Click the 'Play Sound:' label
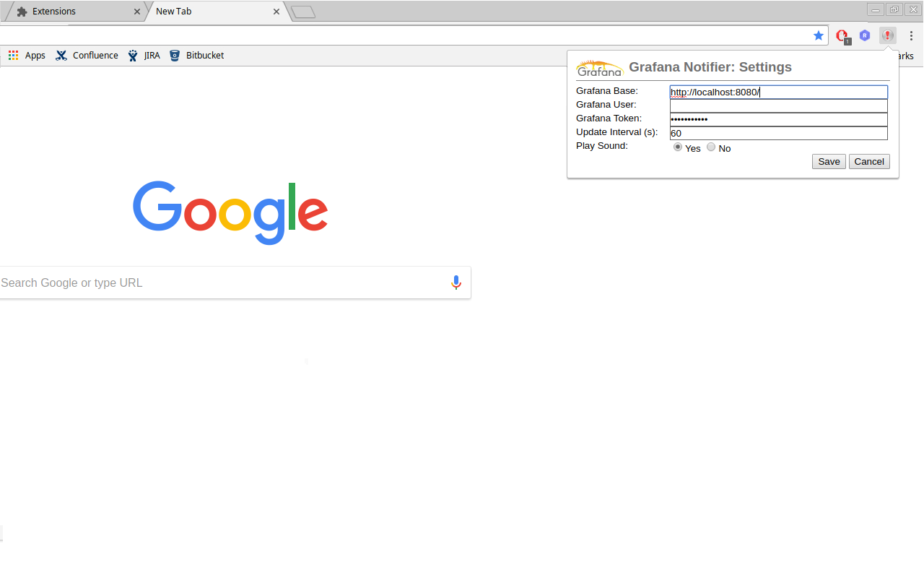Image resolution: width=924 pixels, height=578 pixels. (602, 146)
